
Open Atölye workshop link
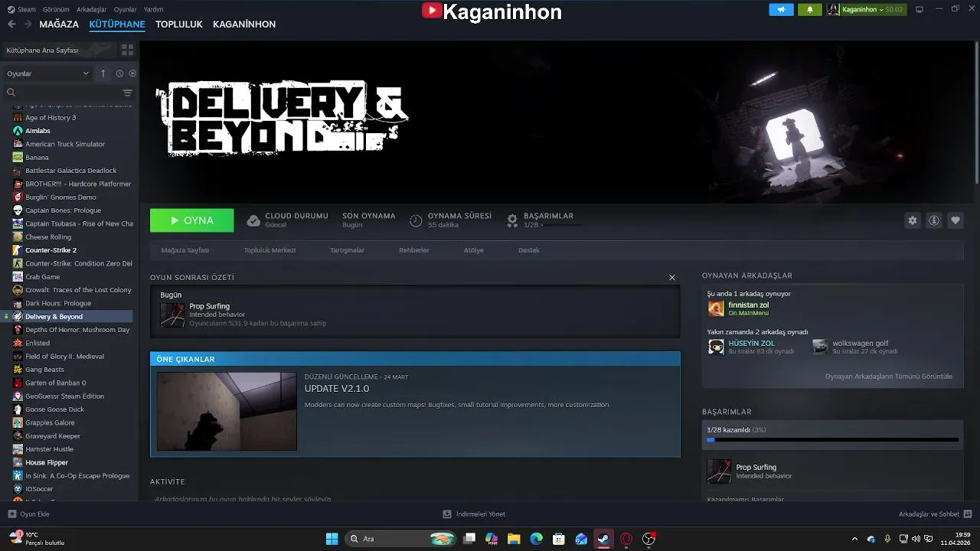tap(474, 250)
